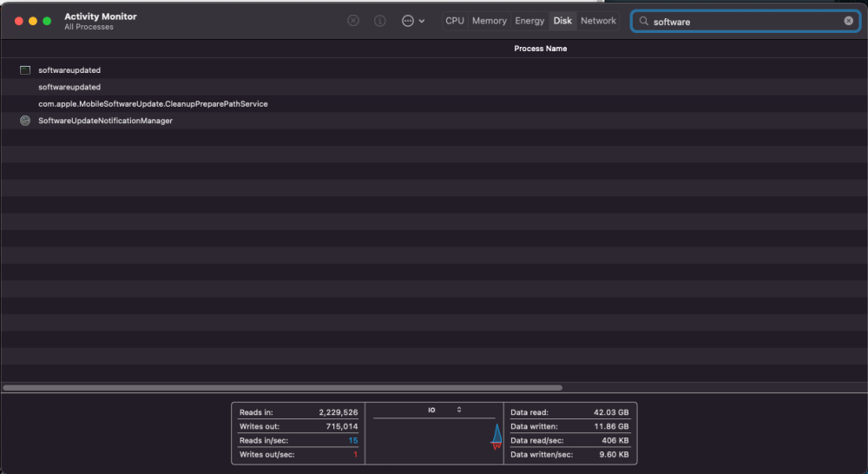Open the Inspect process info icon
This screenshot has height=474, width=868.
click(380, 21)
